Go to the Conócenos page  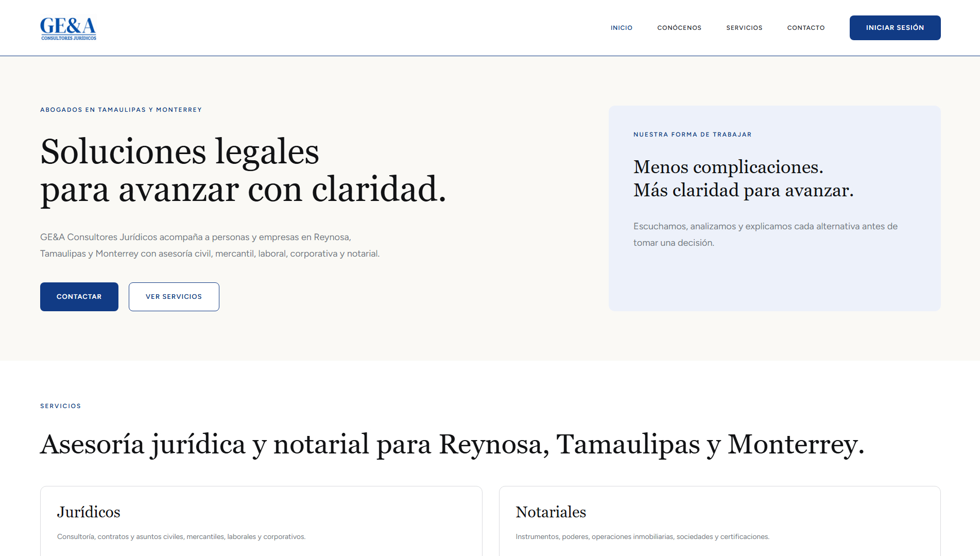(x=679, y=28)
